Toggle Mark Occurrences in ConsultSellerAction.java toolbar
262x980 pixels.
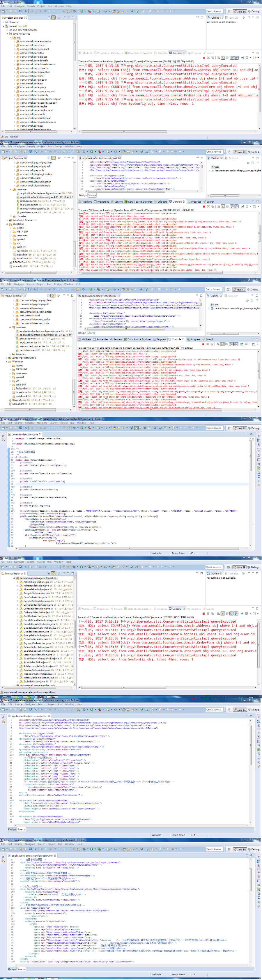tap(136, 428)
